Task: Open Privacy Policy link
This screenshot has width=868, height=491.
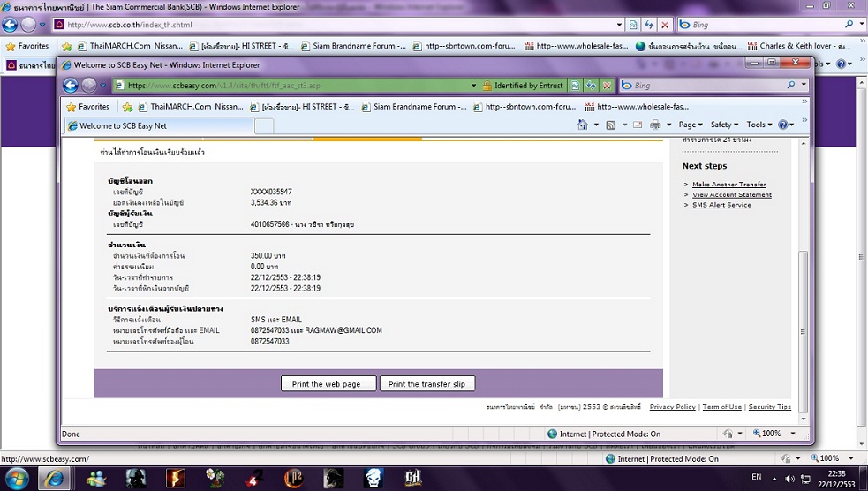Action: 672,407
